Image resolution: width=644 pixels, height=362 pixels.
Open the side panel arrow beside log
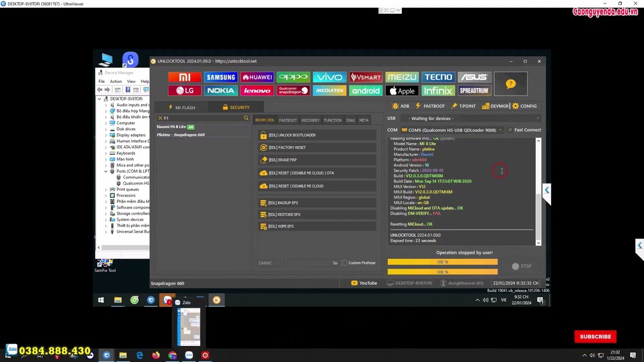point(547,190)
